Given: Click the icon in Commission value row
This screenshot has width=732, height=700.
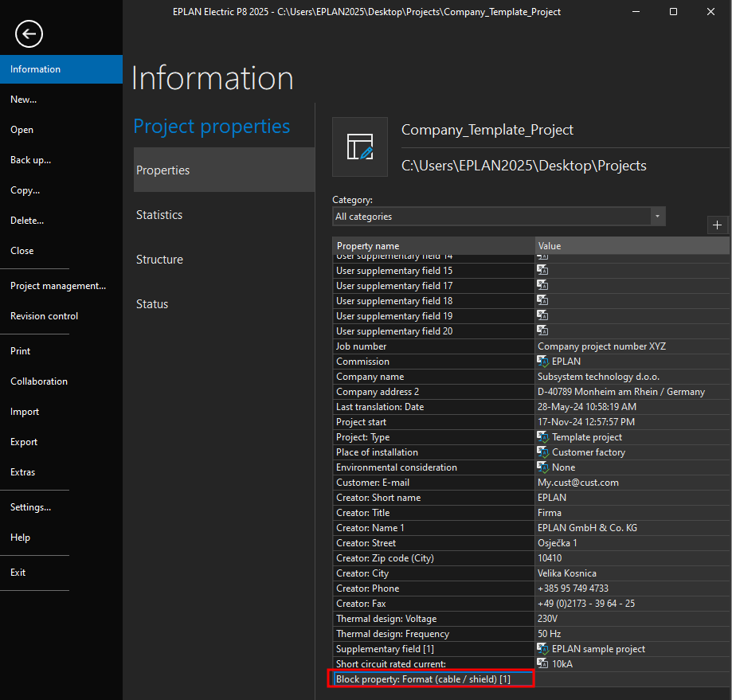Looking at the screenshot, I should pyautogui.click(x=543, y=362).
